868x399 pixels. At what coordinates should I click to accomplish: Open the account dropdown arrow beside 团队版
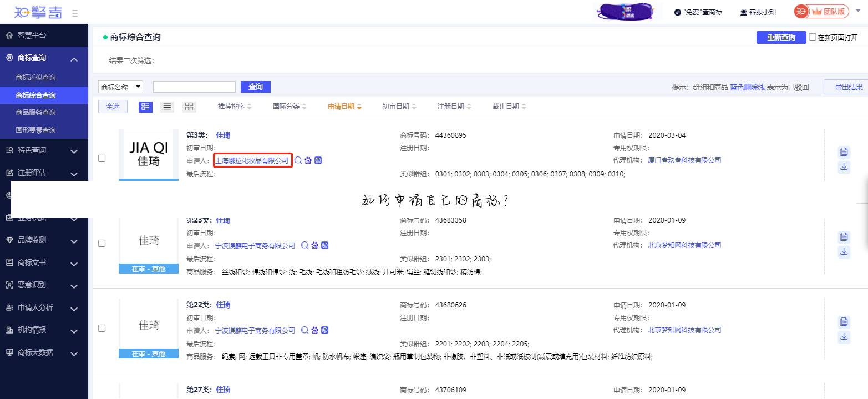[x=857, y=12]
